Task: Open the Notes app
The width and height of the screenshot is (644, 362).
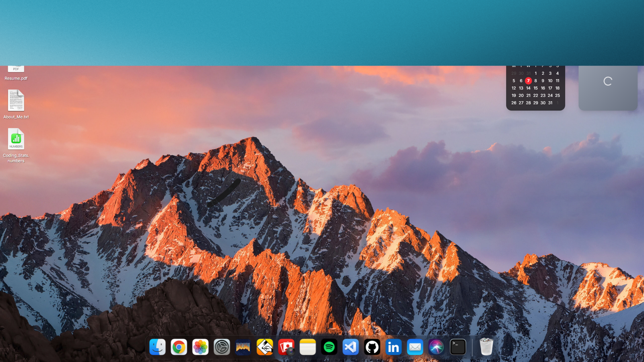Action: (308, 347)
